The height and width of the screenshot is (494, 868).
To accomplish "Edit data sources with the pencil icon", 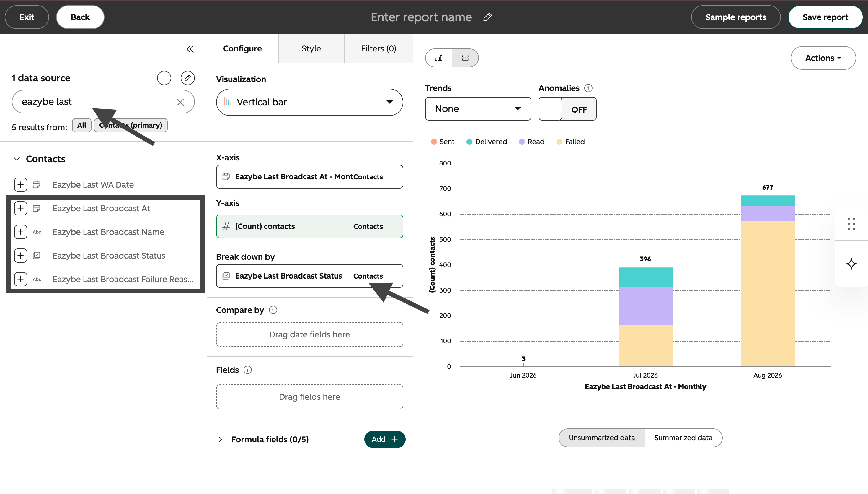I will click(187, 78).
